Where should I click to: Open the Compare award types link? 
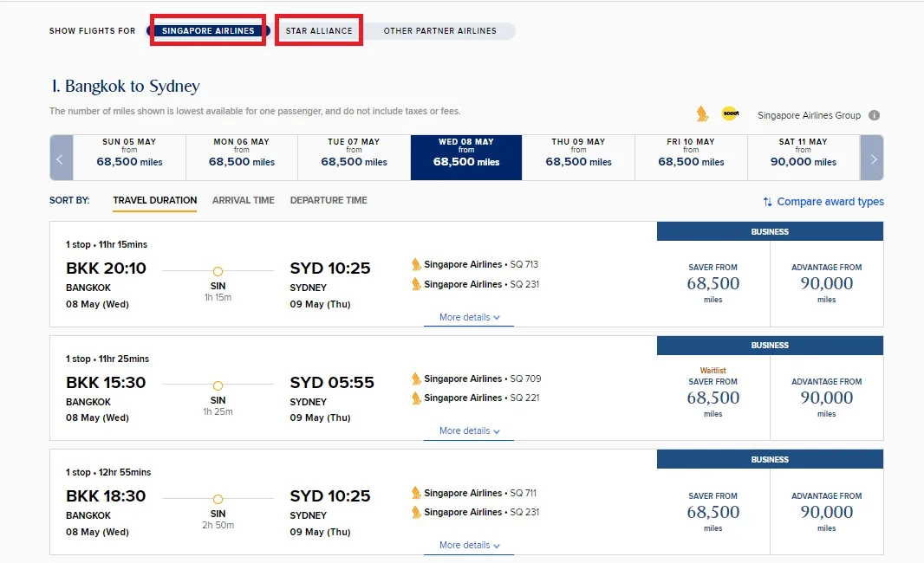[x=830, y=202]
